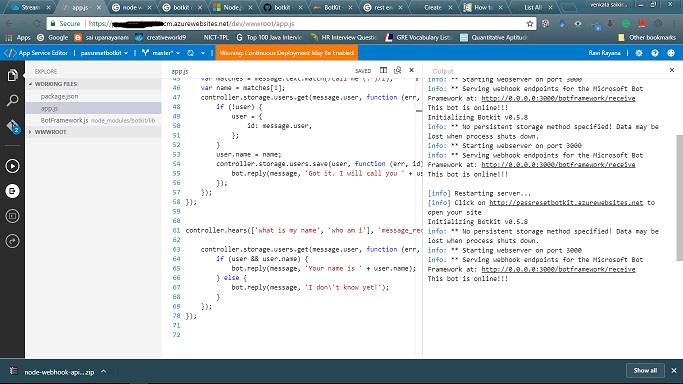Screen dimensions: 683x384
Task: Open the Console icon in sidebar
Action: pos(12,216)
